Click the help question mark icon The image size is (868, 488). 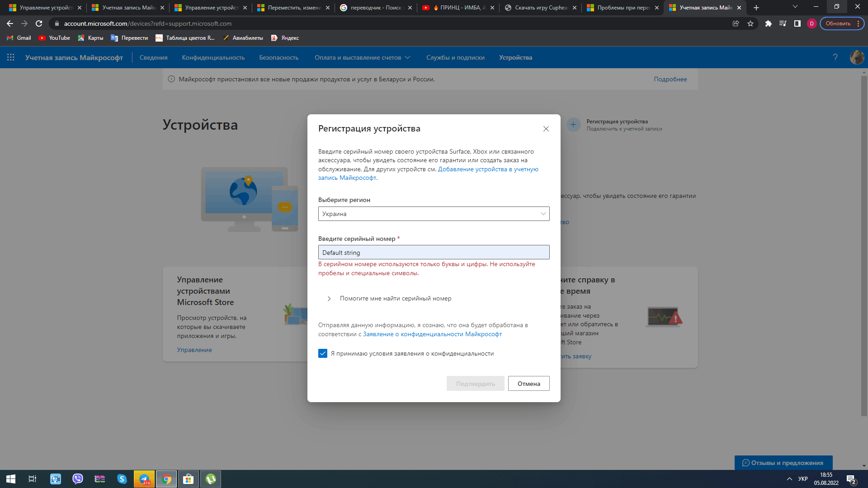tap(835, 57)
